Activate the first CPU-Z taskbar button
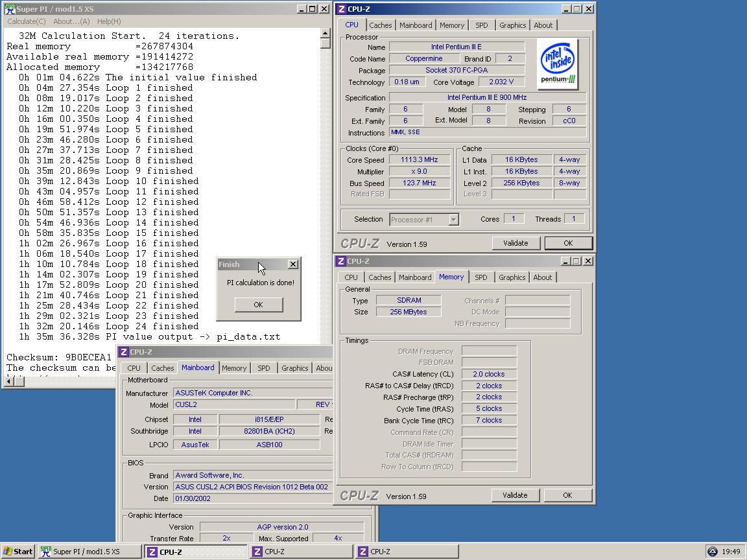747x560 pixels. tap(196, 552)
